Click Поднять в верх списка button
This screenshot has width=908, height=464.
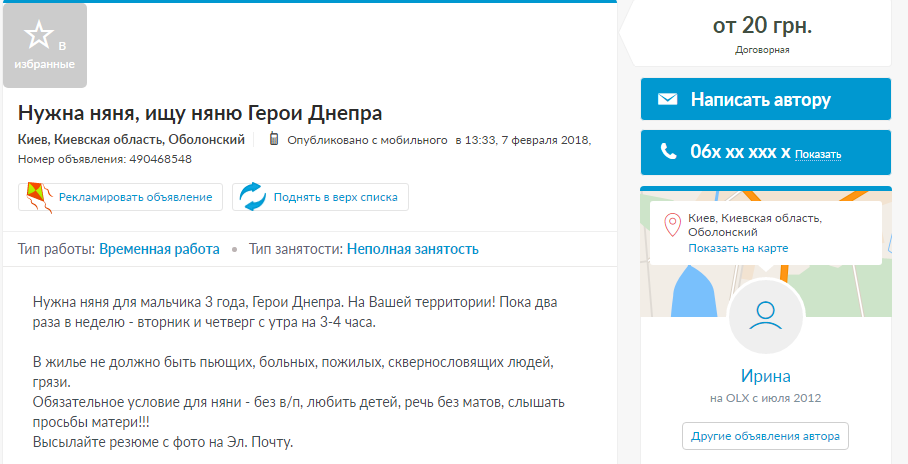point(320,197)
